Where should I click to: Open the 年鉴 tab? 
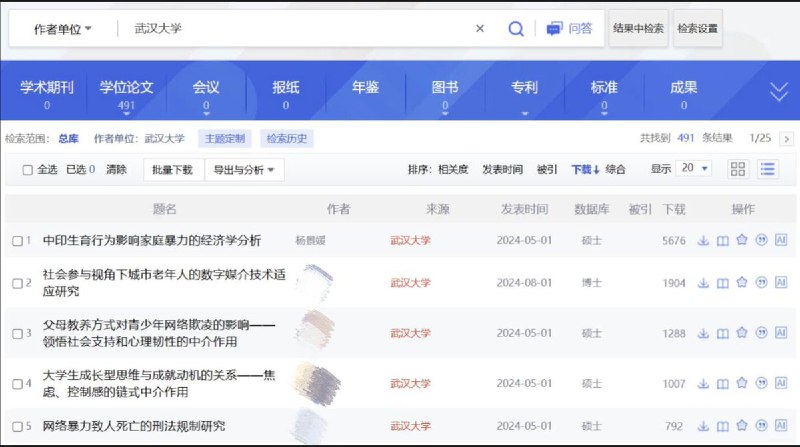tap(365, 88)
